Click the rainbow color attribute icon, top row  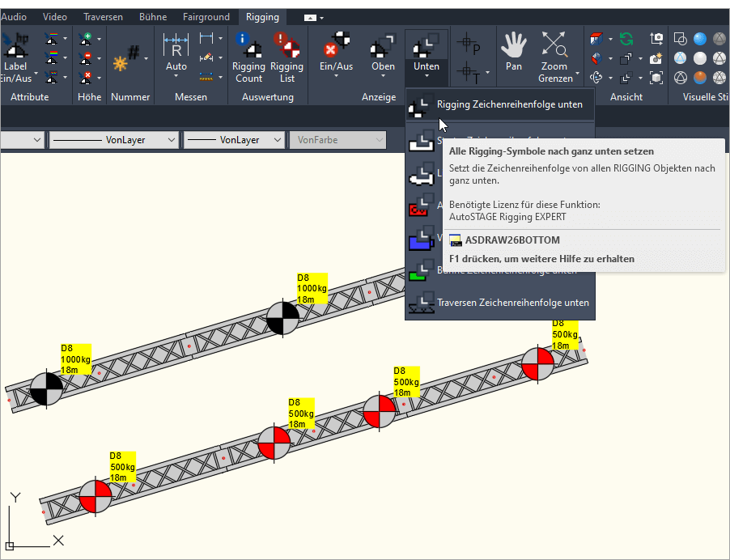(x=52, y=39)
